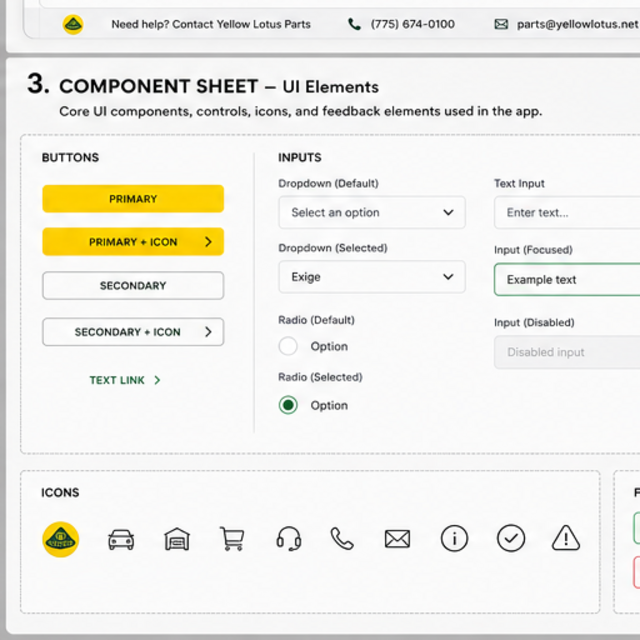Click the yellow Lotus badge in Icons row
Image resolution: width=640 pixels, height=640 pixels.
click(x=61, y=539)
